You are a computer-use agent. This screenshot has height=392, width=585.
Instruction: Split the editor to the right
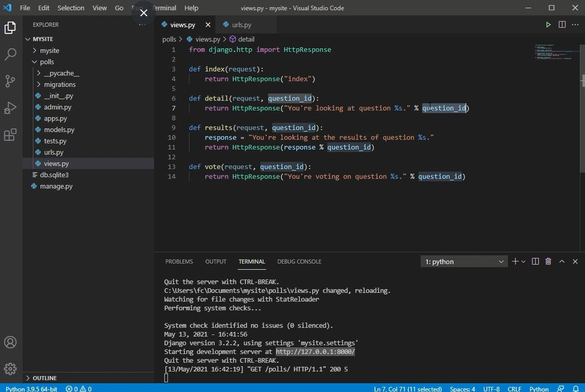coord(562,25)
